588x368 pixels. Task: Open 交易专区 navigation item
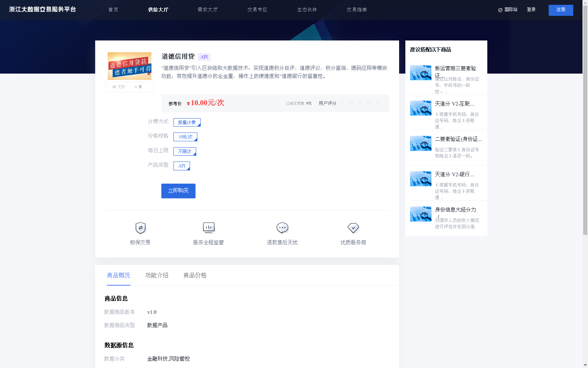pos(257,10)
